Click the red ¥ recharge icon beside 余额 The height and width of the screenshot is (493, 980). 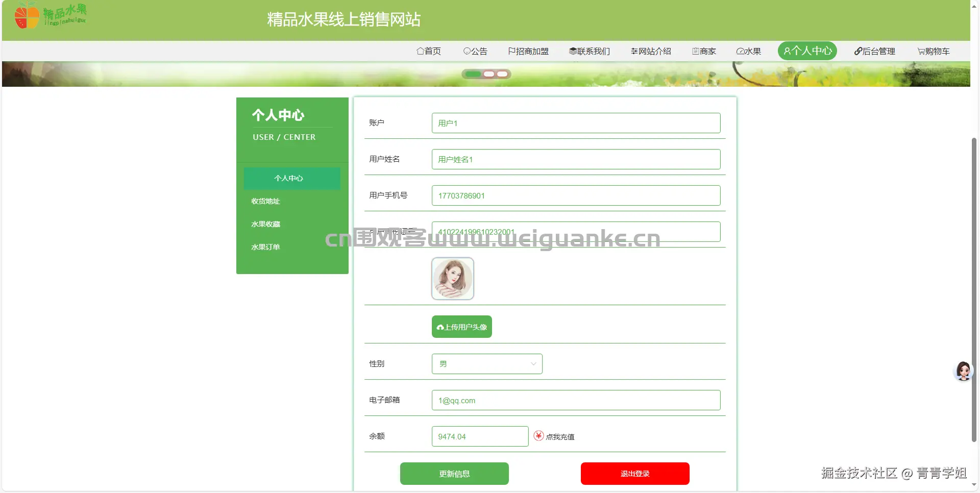point(538,436)
